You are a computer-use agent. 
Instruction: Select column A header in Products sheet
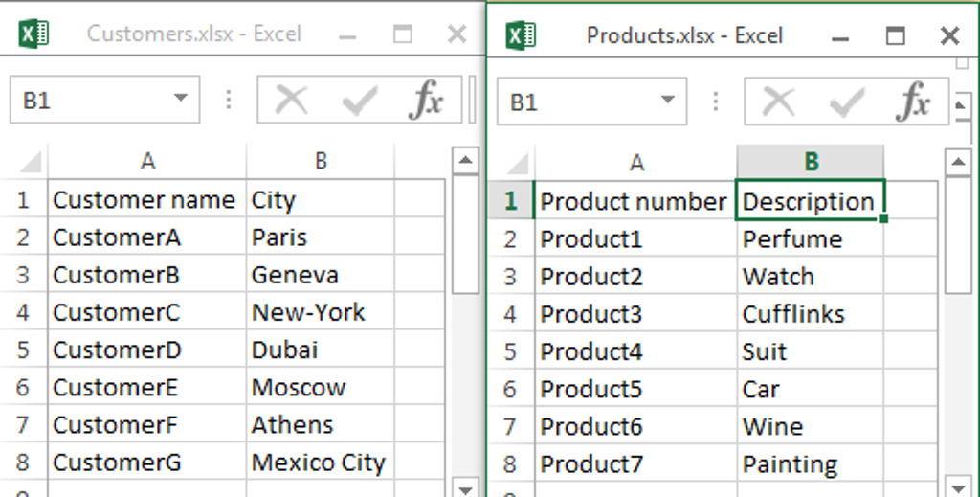pyautogui.click(x=636, y=163)
